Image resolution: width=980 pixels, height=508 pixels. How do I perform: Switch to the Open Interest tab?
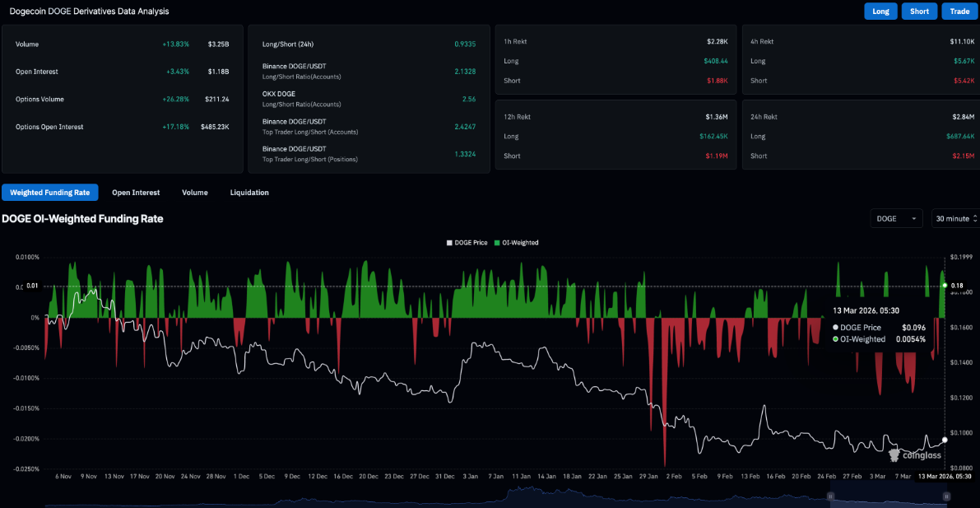[136, 192]
